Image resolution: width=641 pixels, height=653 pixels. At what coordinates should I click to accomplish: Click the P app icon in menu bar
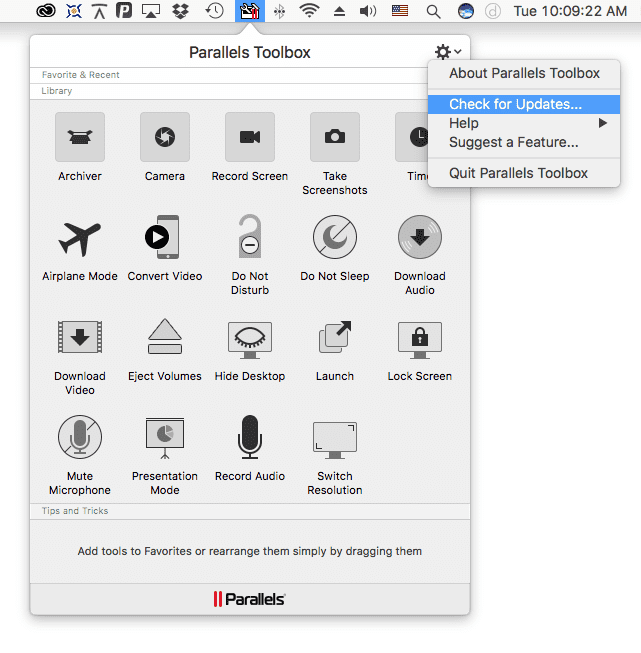pos(124,10)
